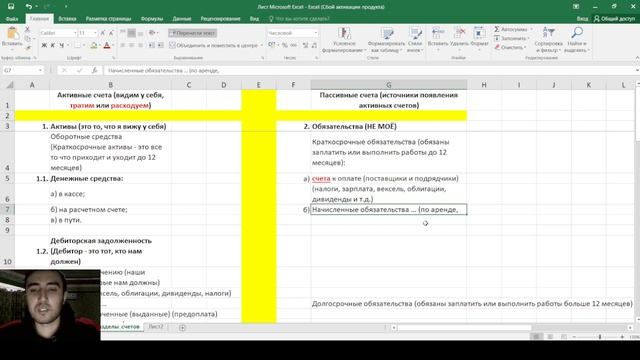Decrease decimal places
This screenshot has height=360, width=640.
coord(314,45)
